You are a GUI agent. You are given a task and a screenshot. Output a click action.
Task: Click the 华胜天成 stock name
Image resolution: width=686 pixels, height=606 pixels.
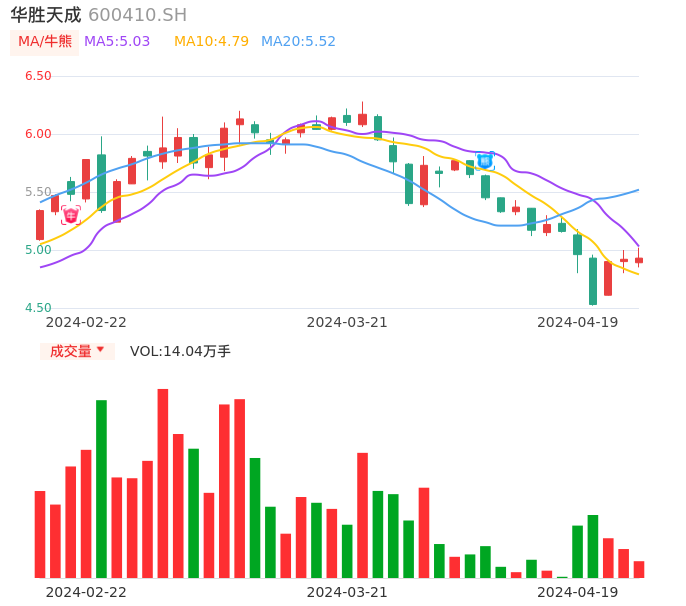(46, 15)
